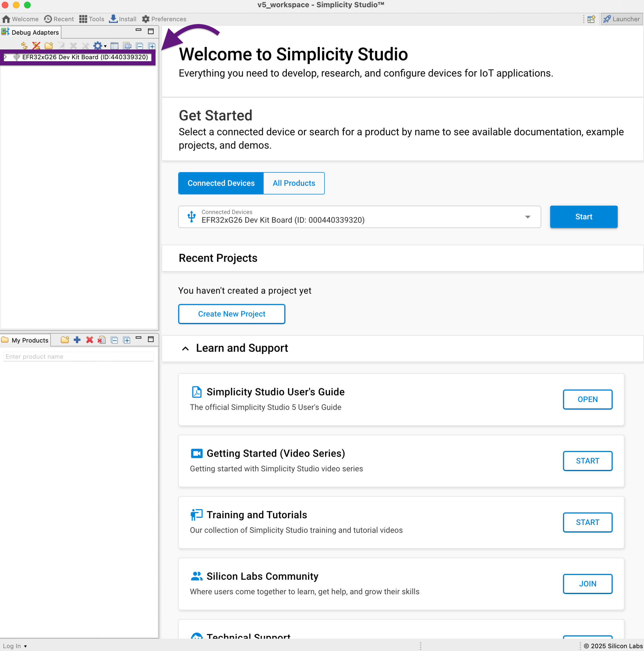Click the USB icon in Connected Devices field
Image resolution: width=644 pixels, height=651 pixels.
tap(192, 217)
